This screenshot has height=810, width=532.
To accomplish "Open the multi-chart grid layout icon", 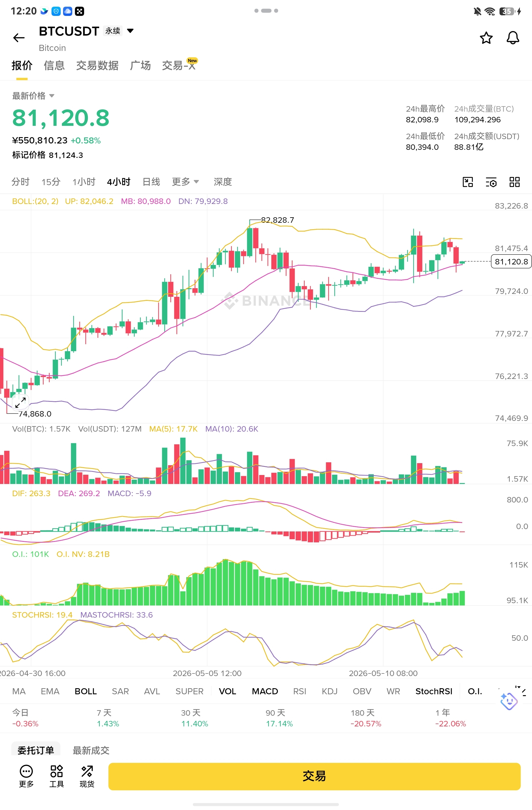I will click(514, 182).
